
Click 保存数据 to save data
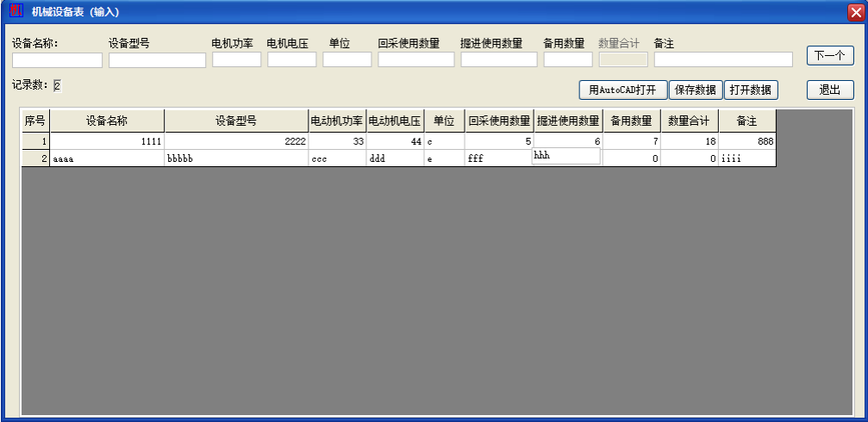point(695,90)
